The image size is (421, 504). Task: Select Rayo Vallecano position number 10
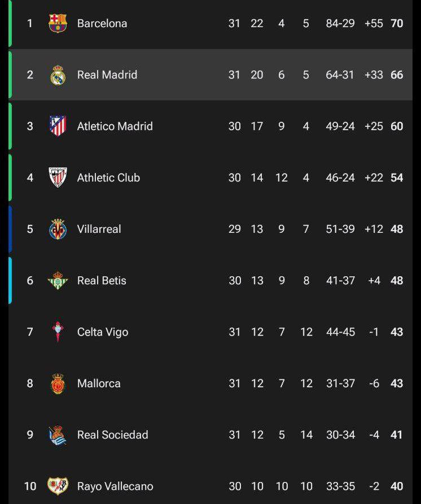[x=30, y=487]
